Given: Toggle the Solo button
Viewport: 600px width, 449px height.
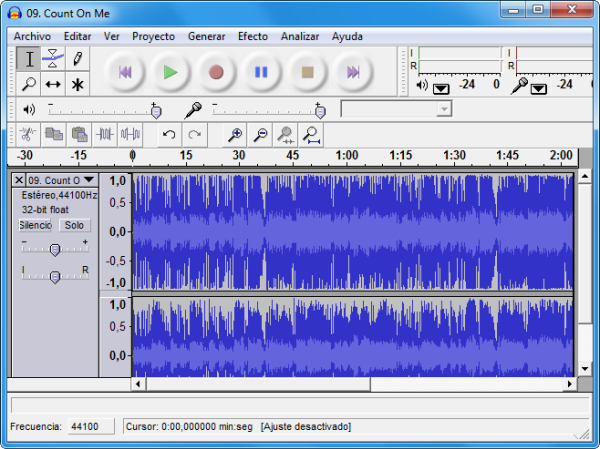Looking at the screenshot, I should pos(75,225).
